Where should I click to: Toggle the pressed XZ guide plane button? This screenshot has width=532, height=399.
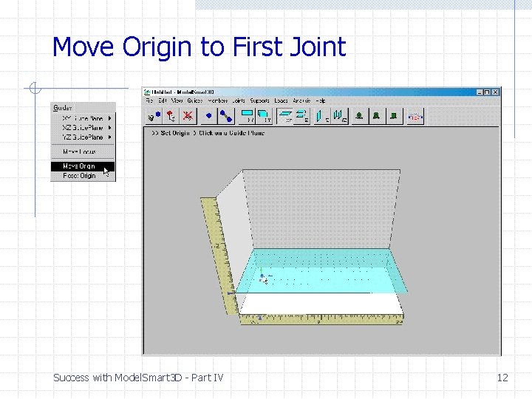point(284,116)
